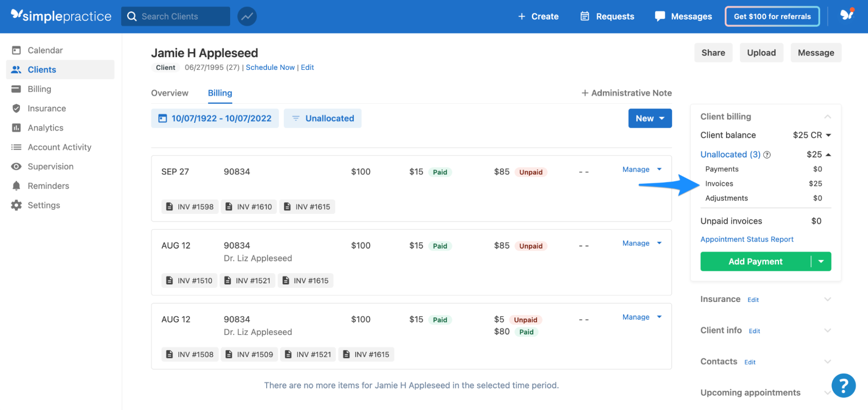868x410 pixels.
Task: Open the Insurance sidebar icon
Action: tap(16, 108)
